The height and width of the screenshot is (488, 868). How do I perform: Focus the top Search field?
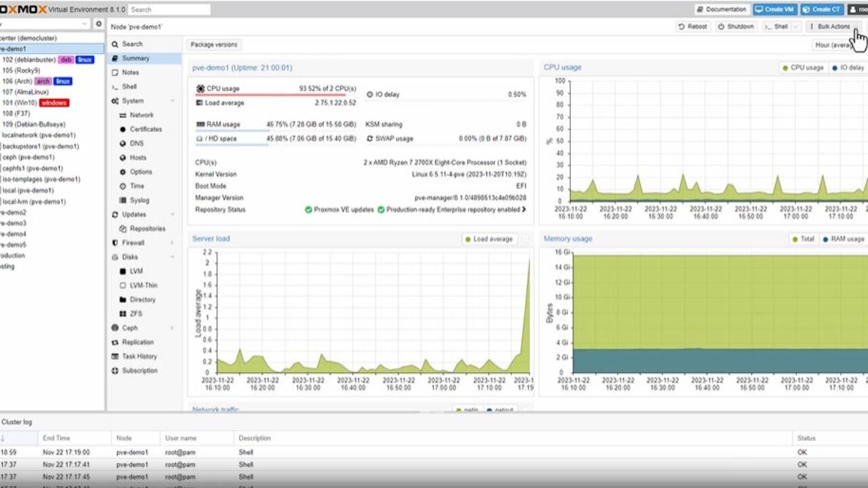click(x=168, y=9)
